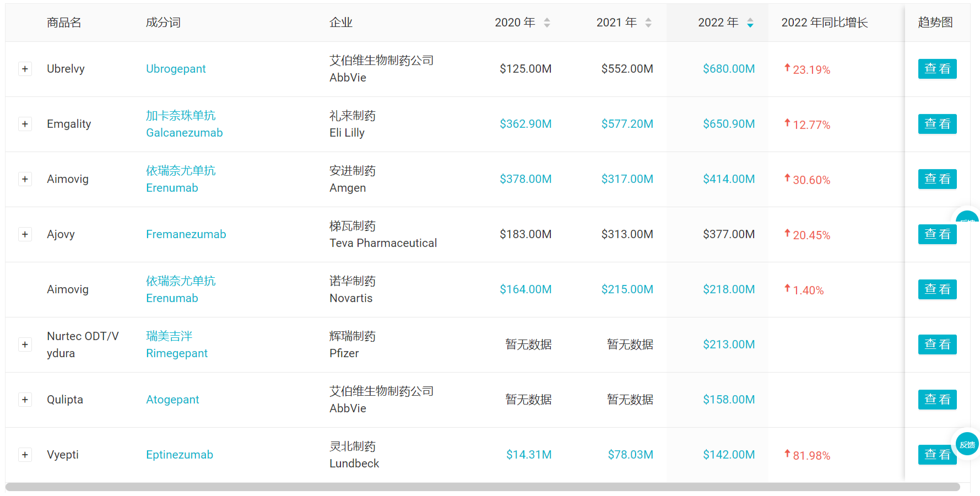Click the Pfizer company cell

click(353, 344)
